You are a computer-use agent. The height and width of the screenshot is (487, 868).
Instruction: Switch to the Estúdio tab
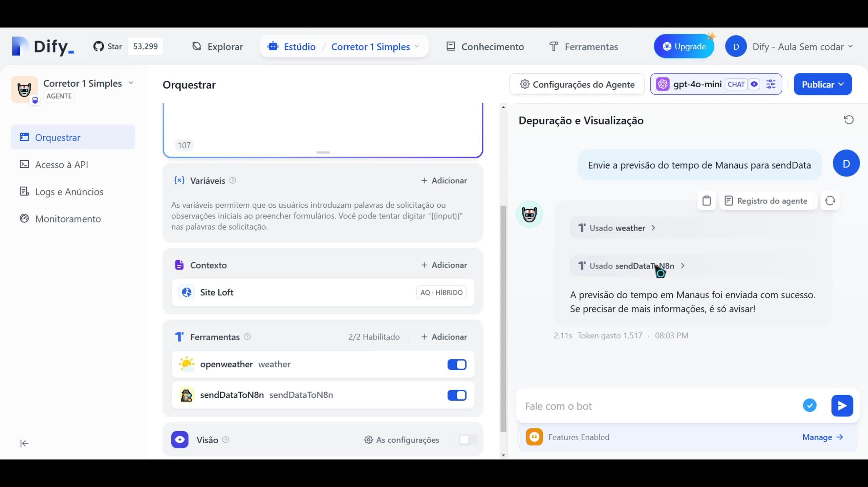pos(299,47)
